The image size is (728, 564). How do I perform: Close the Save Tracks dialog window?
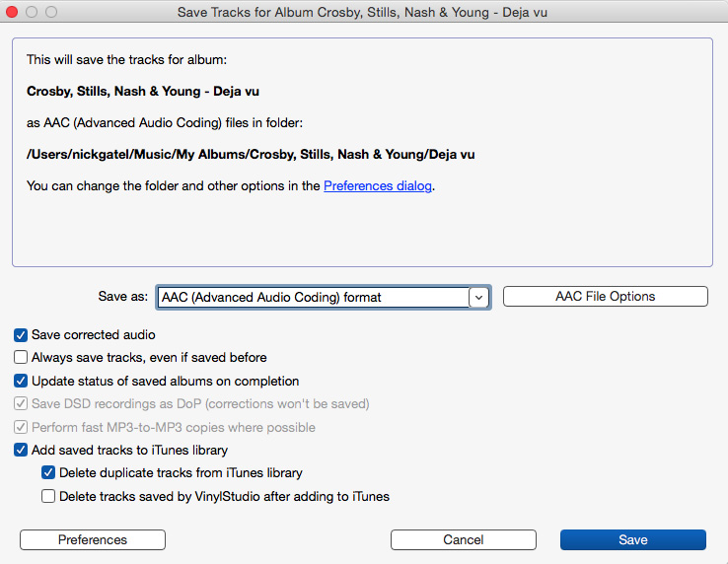click(x=13, y=12)
